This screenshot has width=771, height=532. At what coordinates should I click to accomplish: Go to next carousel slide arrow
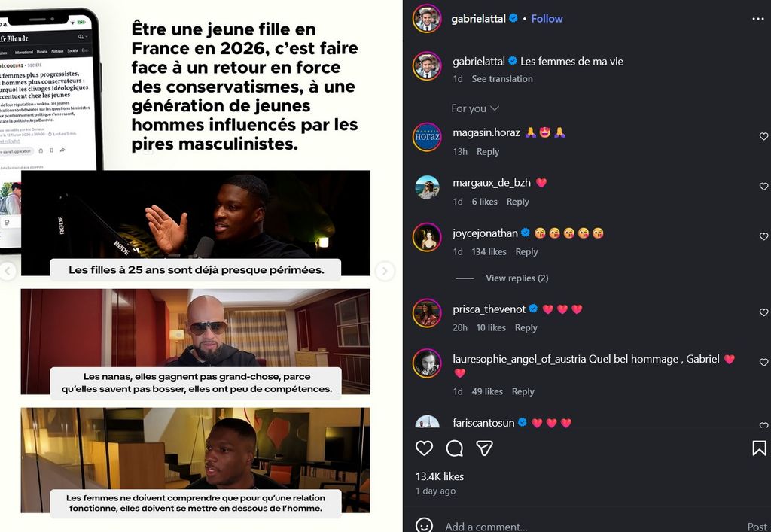(385, 271)
